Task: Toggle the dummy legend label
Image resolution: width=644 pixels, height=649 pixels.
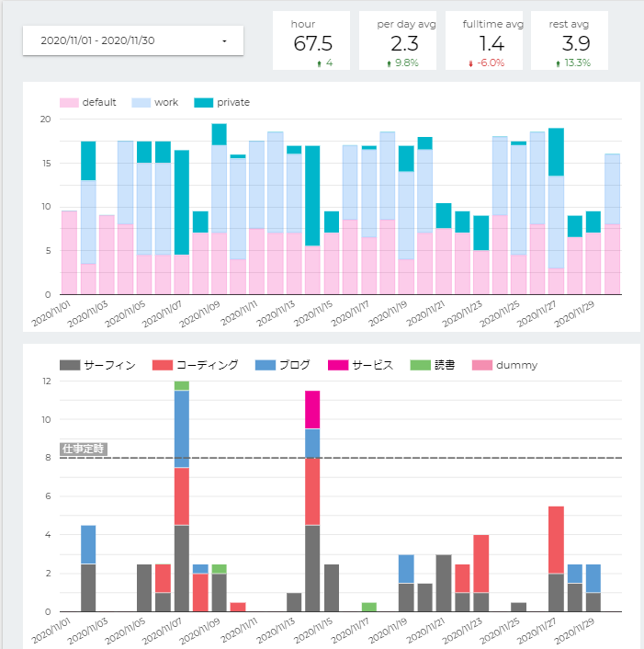Action: coord(517,365)
